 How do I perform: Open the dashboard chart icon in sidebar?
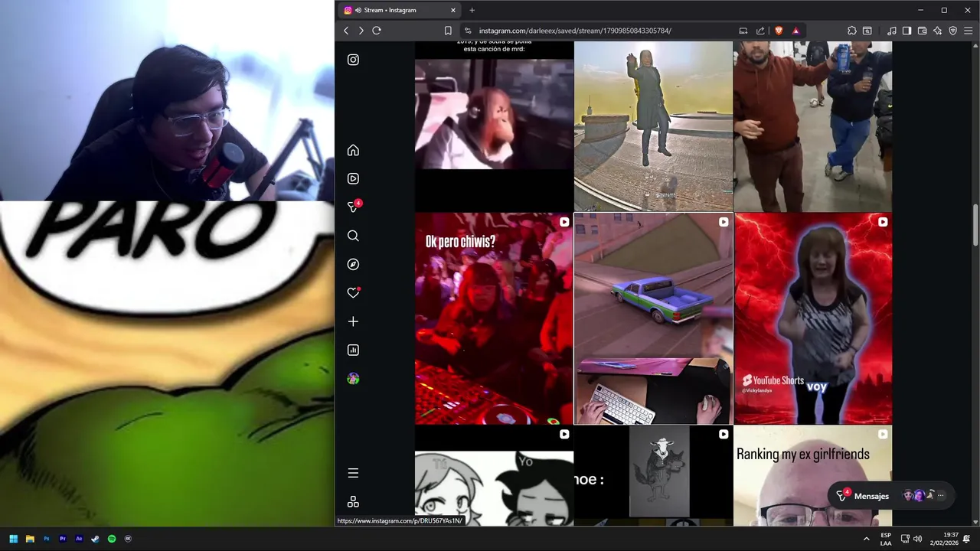(353, 350)
